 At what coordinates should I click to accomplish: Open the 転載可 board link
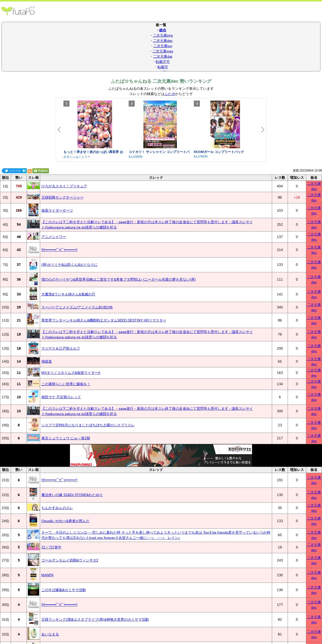click(x=163, y=67)
